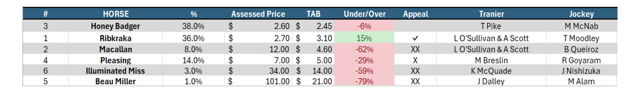Screen dimensions: 644x96
Task: Click the checkmark in Ribkraka's Appeal cell
Action: [415, 38]
